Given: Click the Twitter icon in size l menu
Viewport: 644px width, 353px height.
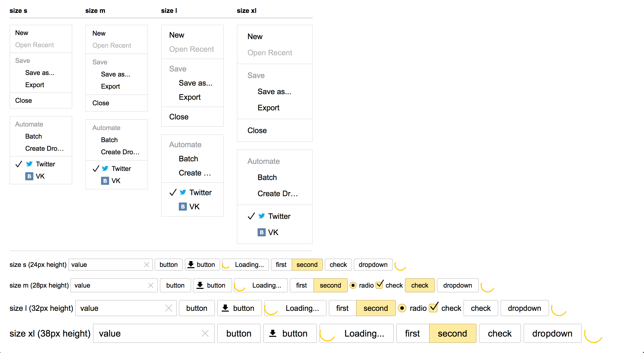Looking at the screenshot, I should 183,192.
